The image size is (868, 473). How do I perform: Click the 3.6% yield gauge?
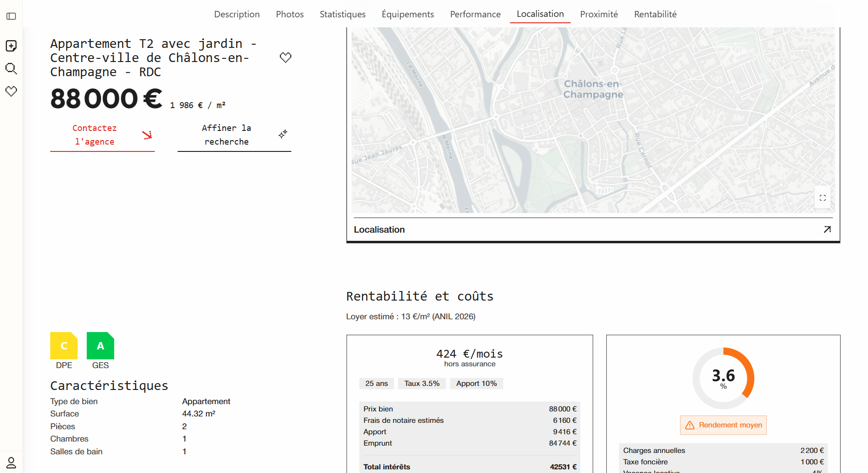(723, 379)
